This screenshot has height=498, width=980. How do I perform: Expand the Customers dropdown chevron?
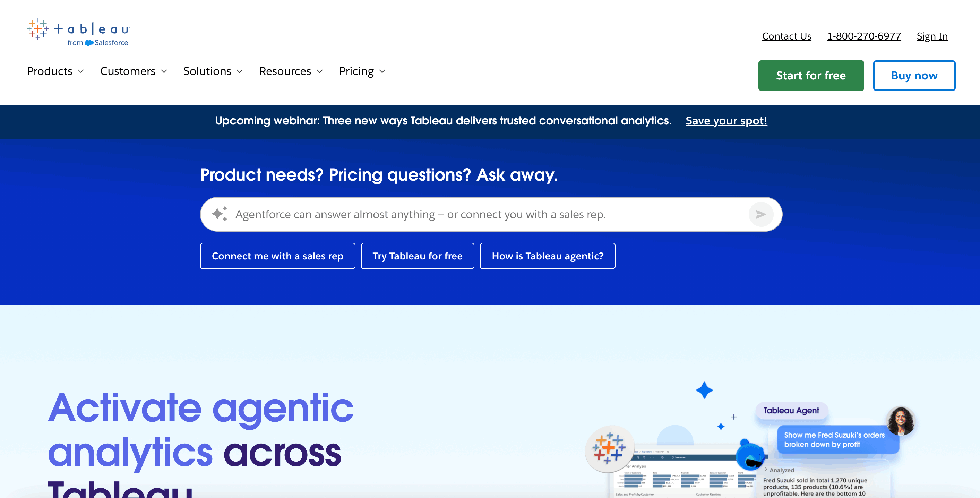tap(164, 71)
